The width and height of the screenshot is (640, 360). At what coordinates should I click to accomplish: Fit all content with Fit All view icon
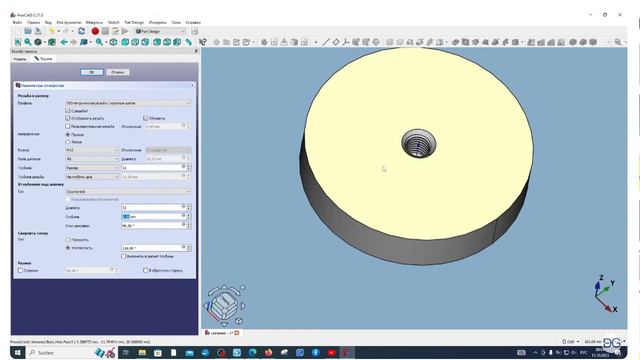pyautogui.click(x=18, y=42)
